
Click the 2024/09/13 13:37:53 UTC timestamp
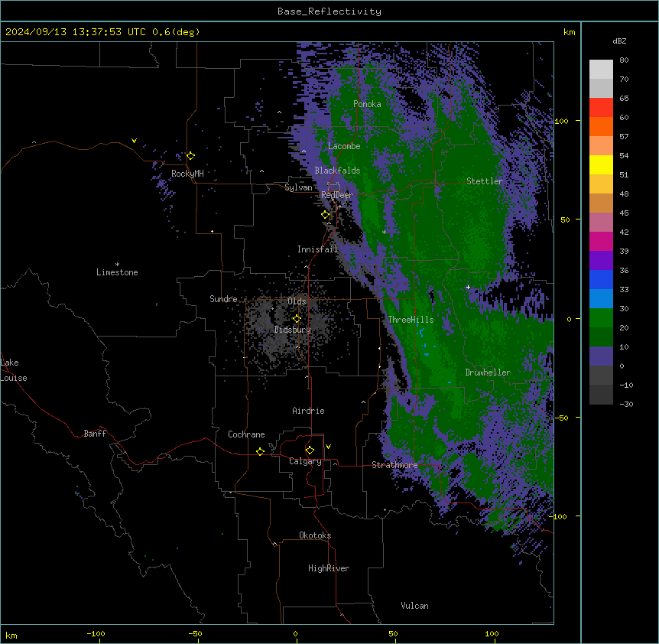tap(75, 32)
